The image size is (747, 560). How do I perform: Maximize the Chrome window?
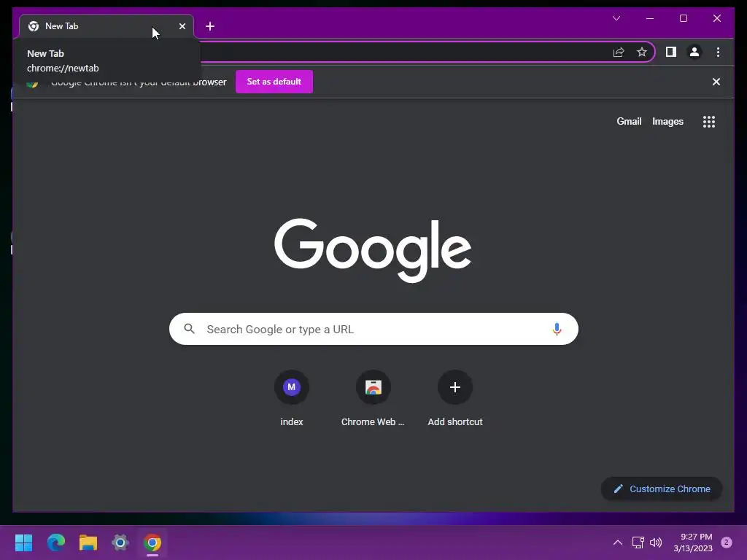(683, 18)
